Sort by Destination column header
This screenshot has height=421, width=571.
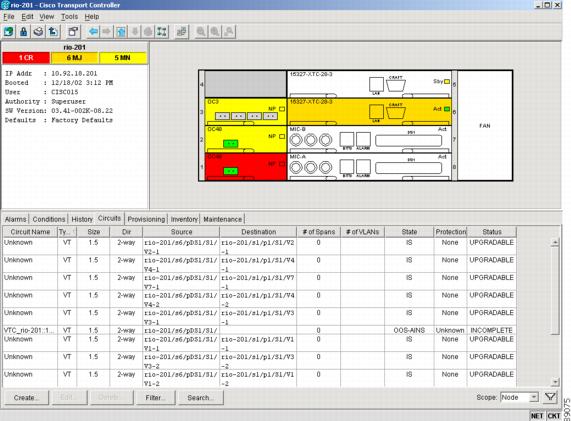259,232
